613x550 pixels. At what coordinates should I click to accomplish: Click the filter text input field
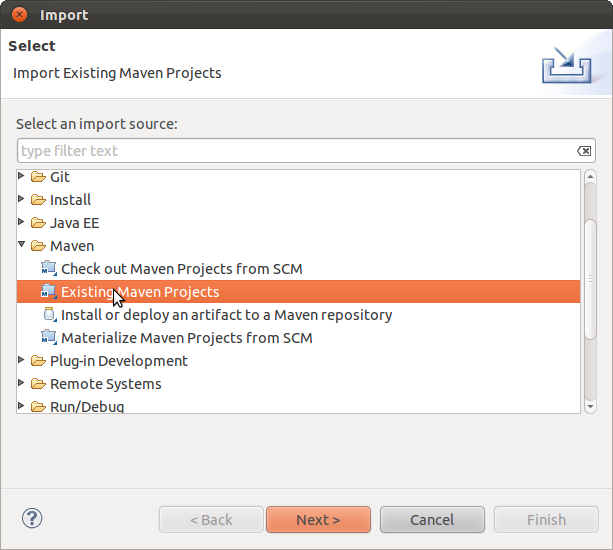click(x=290, y=151)
